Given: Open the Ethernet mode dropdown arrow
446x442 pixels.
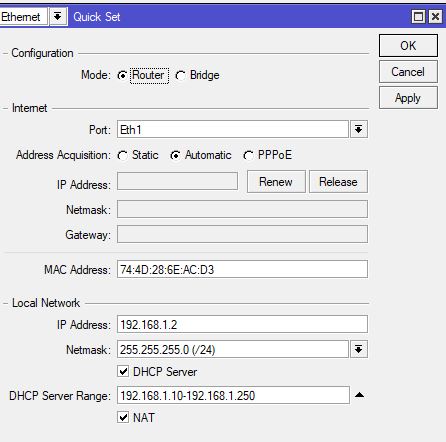Looking at the screenshot, I should tap(58, 16).
